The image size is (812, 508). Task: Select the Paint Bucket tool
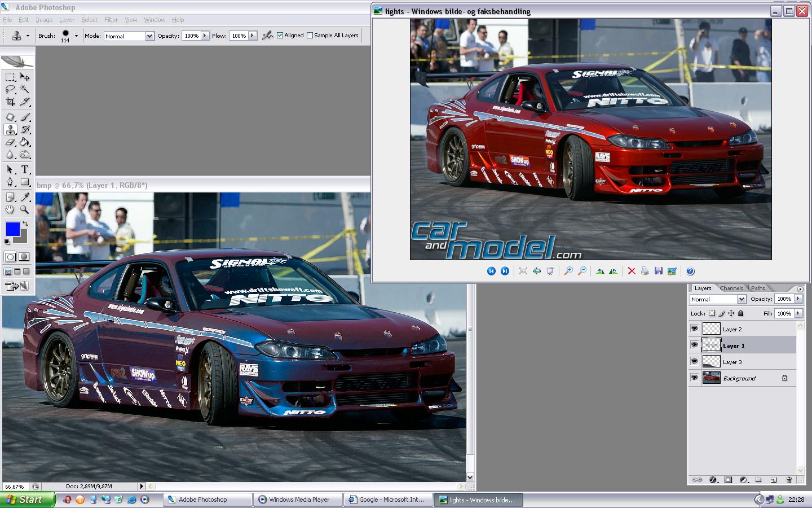[x=25, y=142]
